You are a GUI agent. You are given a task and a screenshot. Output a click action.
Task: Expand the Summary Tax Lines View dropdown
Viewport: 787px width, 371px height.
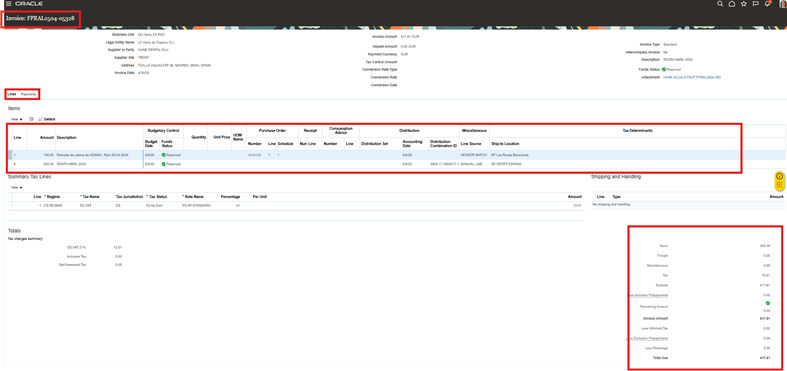(x=17, y=187)
